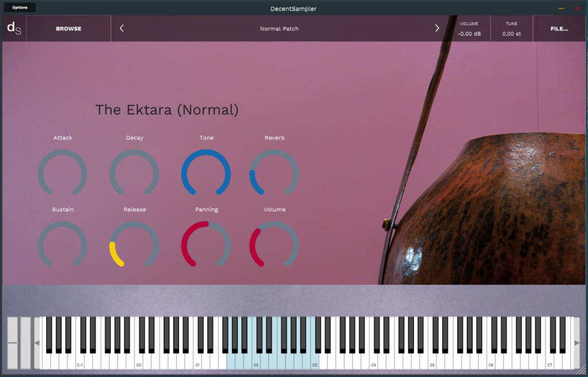Screen dimensions: 588x377
Task: Click the Attack knob
Action: pyautogui.click(x=63, y=173)
